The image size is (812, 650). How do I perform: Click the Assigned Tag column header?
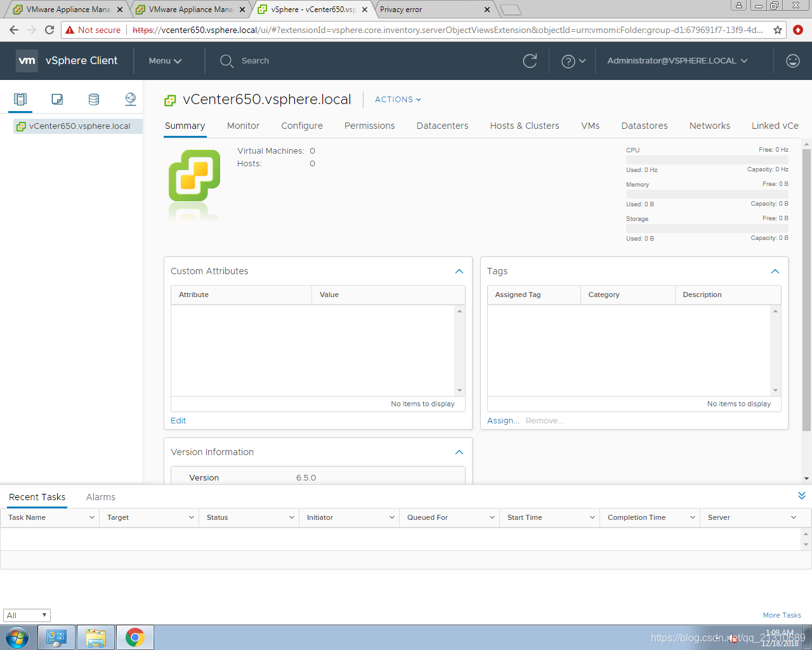[x=534, y=295]
